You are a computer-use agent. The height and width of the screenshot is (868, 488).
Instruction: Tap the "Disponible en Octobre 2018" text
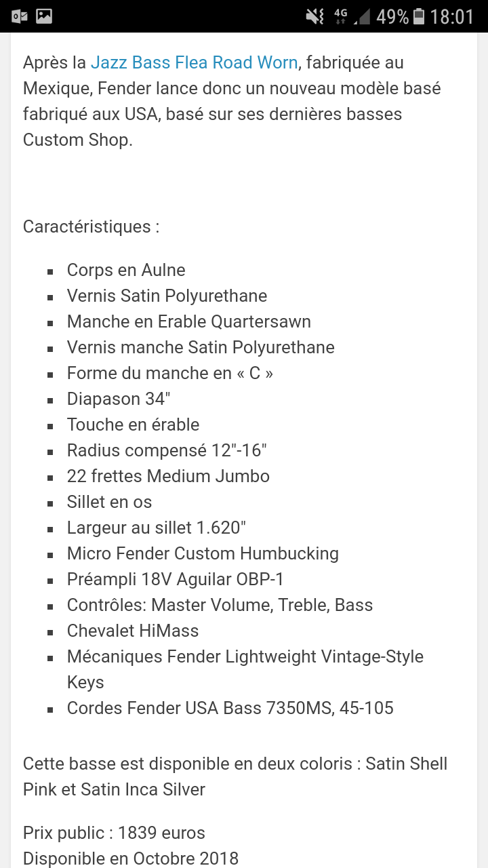click(x=131, y=859)
